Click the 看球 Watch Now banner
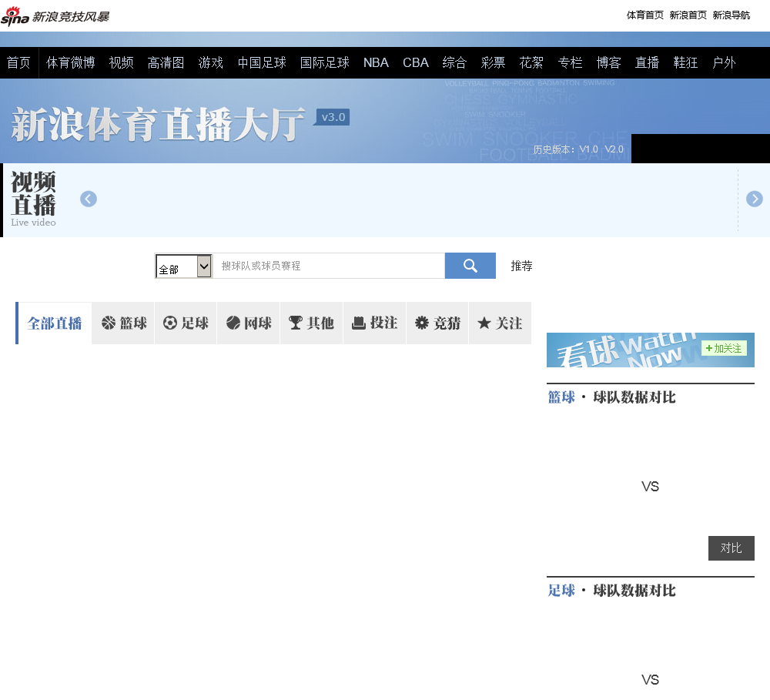This screenshot has width=770, height=700. (650, 350)
